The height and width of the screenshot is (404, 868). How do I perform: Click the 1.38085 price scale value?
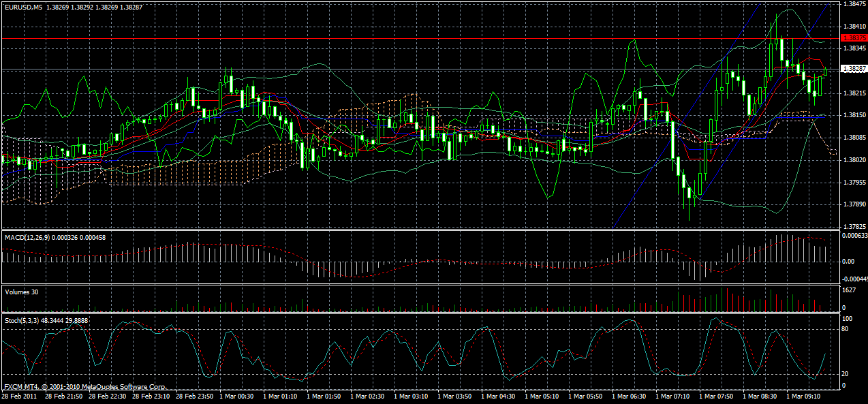[854, 137]
